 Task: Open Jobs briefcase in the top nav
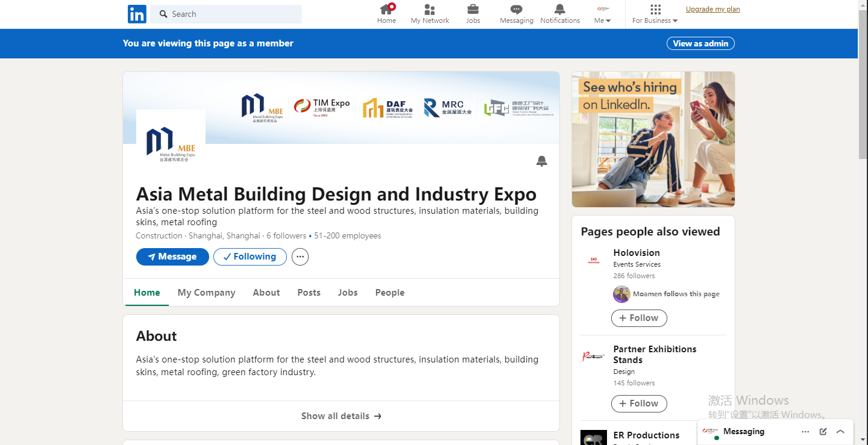tap(473, 14)
